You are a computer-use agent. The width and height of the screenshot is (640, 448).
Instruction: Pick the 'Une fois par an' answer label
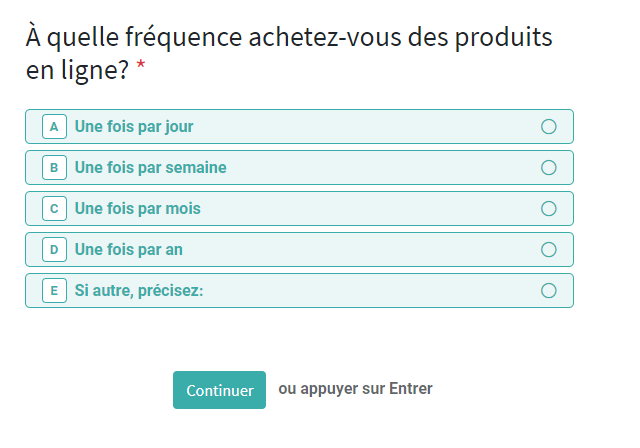[129, 250]
